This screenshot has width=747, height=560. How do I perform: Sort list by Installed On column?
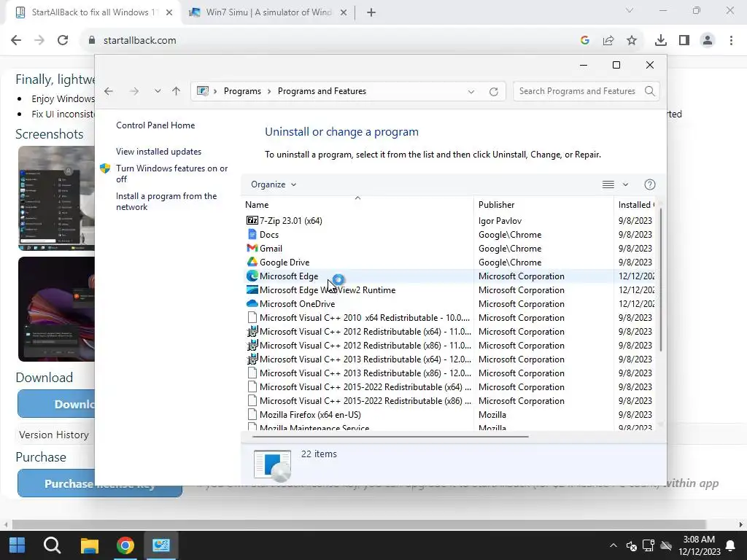[635, 204]
